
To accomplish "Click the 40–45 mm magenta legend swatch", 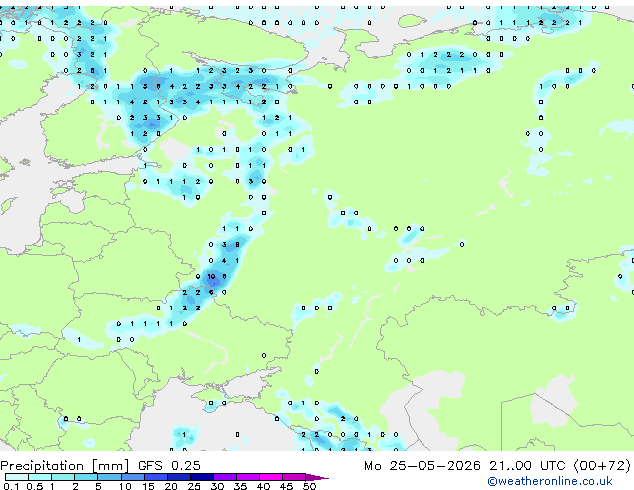I will point(271,477).
